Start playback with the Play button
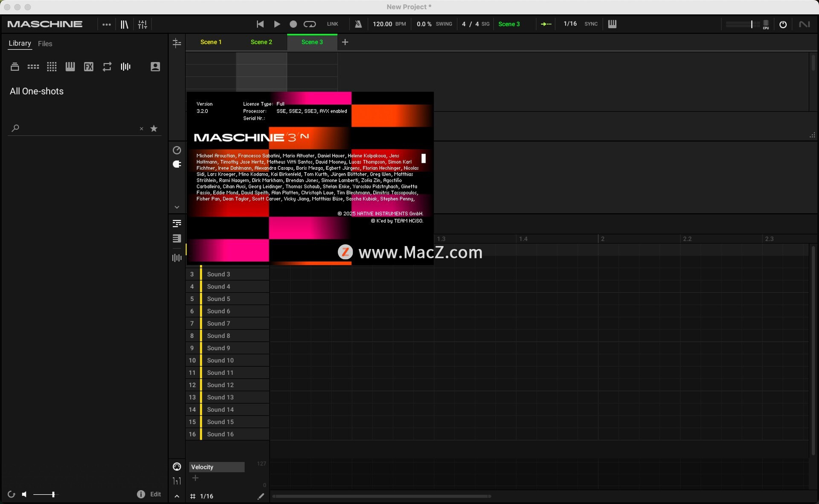The height and width of the screenshot is (504, 819). pos(277,24)
